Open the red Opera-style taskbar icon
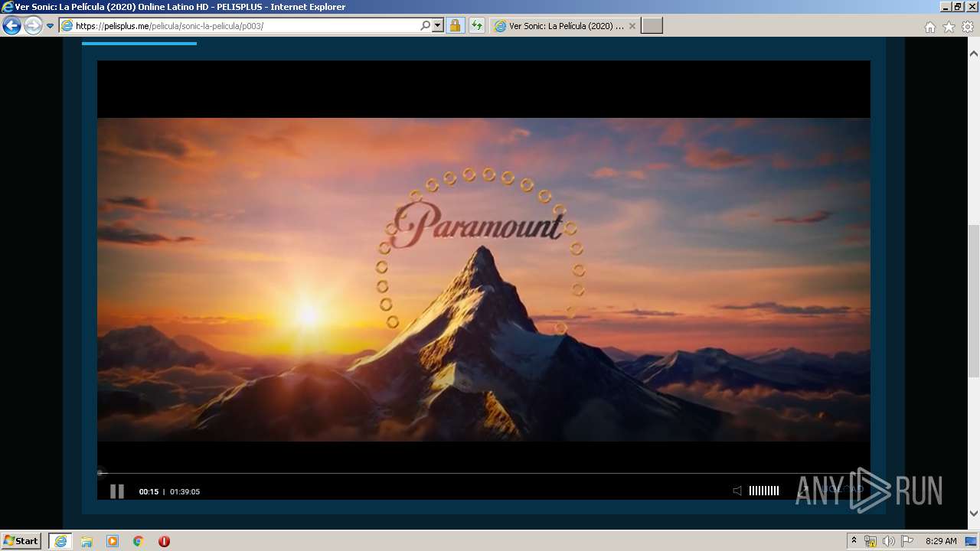The height and width of the screenshot is (551, 980). (164, 541)
